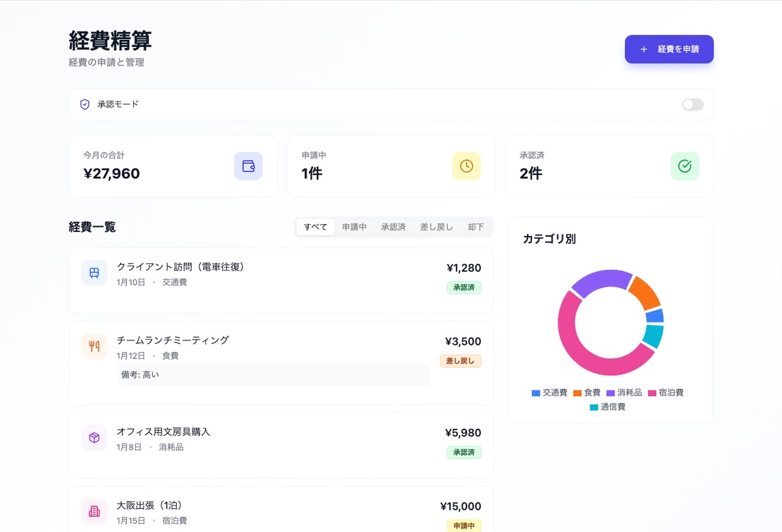This screenshot has width=782, height=532.
Task: Switch to the 申請中 filter tab
Action: click(354, 227)
